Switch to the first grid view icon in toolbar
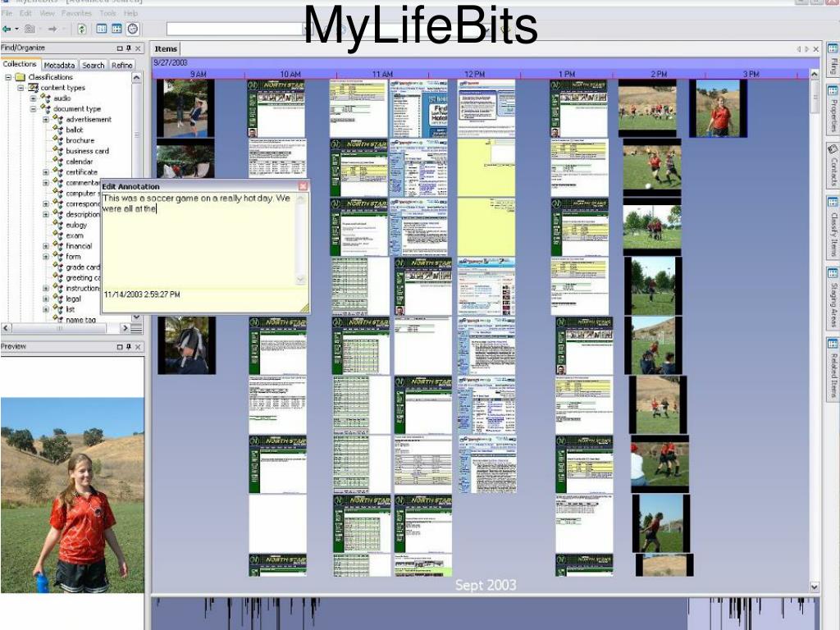The image size is (840, 630). click(101, 29)
